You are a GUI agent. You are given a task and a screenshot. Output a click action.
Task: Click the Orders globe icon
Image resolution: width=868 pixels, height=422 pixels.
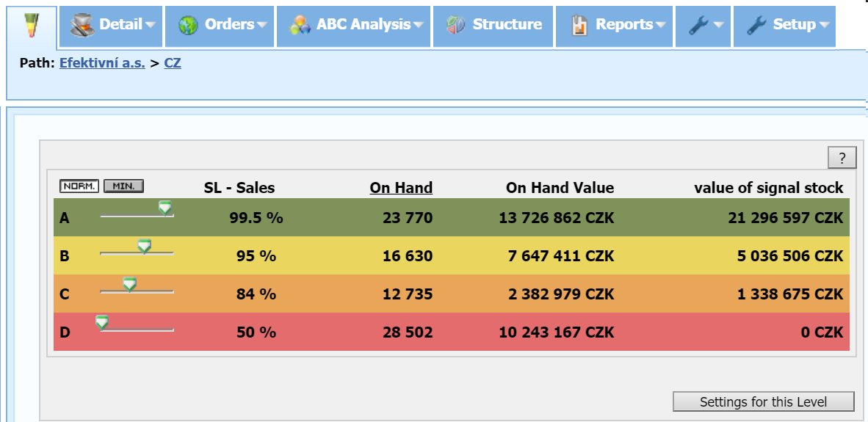pyautogui.click(x=189, y=25)
